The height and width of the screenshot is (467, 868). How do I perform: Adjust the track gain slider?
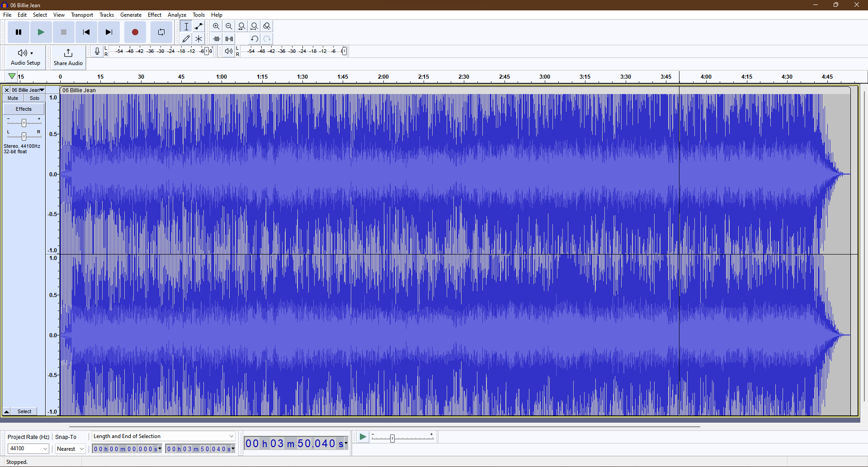click(x=24, y=123)
